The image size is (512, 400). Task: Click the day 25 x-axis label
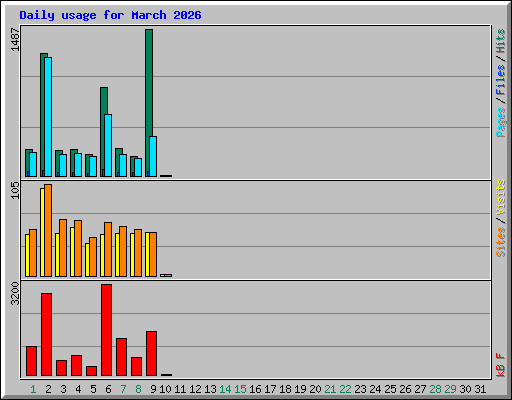tap(390, 389)
